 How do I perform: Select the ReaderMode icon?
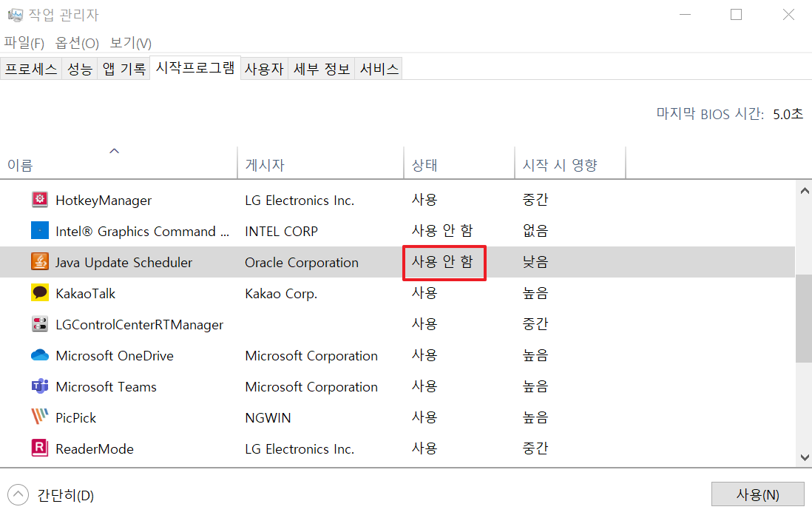point(41,448)
